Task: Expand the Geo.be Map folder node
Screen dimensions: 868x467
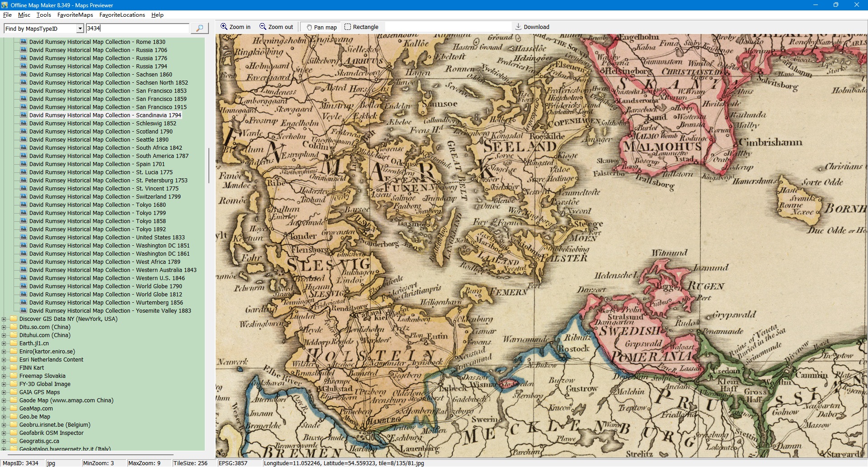Action: coord(4,417)
